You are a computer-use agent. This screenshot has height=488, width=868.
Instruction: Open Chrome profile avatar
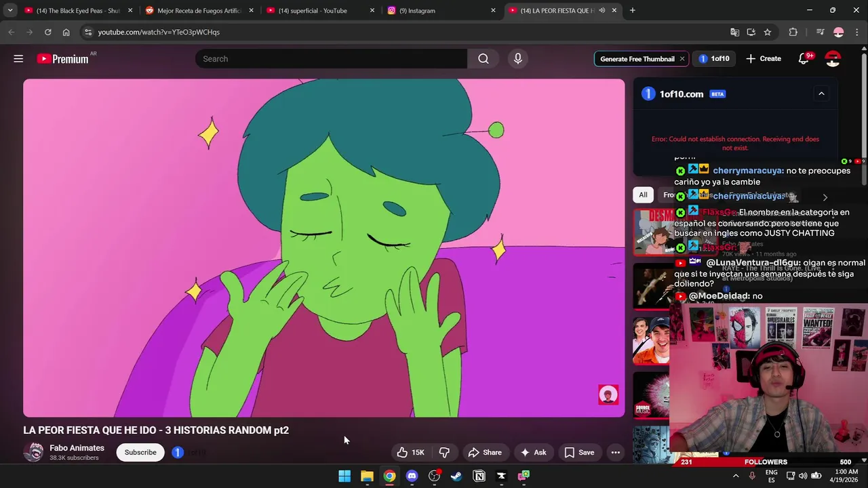pos(839,32)
